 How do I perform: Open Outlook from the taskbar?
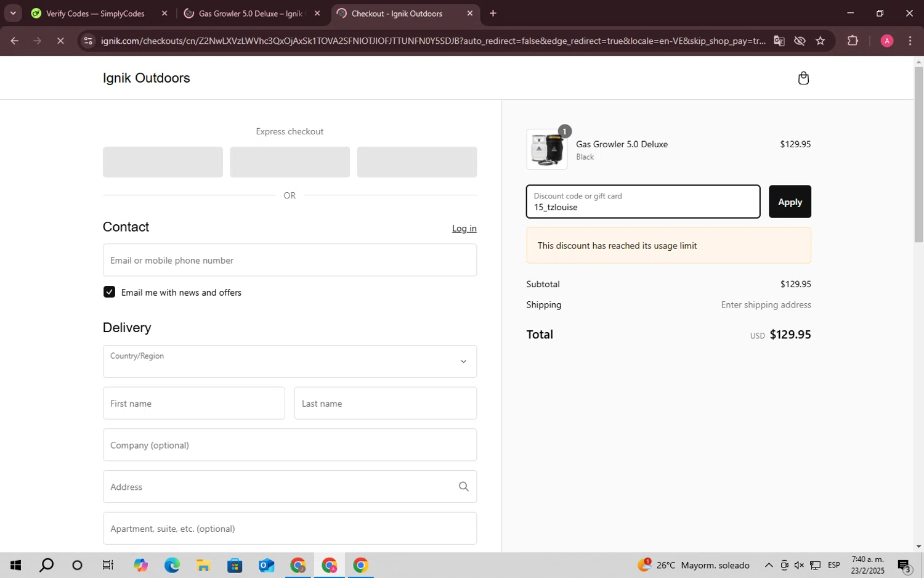[x=266, y=565]
